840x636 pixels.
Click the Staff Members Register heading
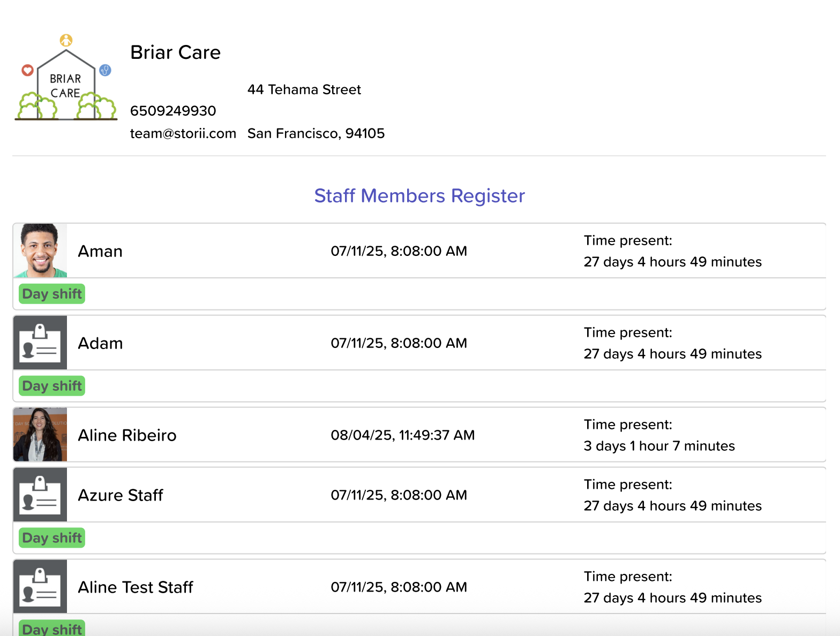pos(419,196)
